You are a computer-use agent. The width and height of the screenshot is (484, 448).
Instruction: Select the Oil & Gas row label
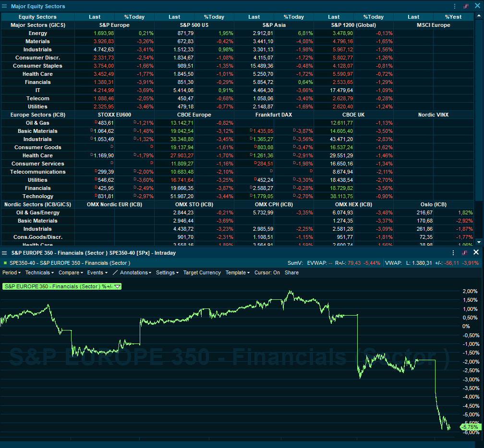pyautogui.click(x=37, y=123)
